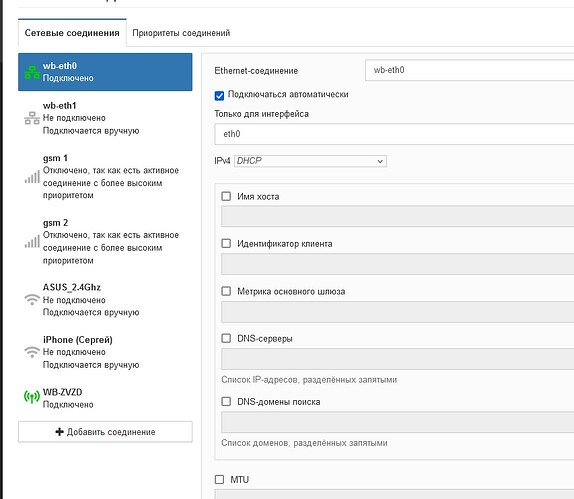The height and width of the screenshot is (499, 574).
Task: Click the Только для интерфейса eth0 field
Action: tap(394, 134)
